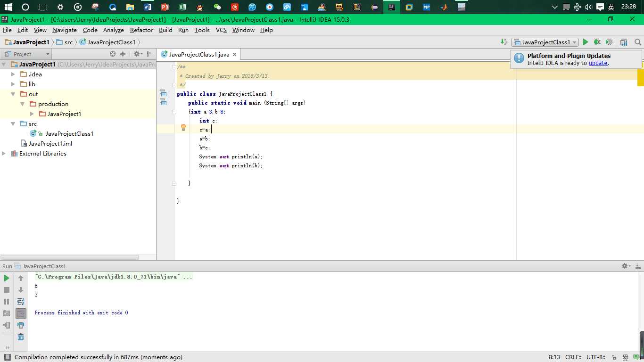This screenshot has height=362, width=644.
Task: Open the File menu
Action: coord(7,30)
